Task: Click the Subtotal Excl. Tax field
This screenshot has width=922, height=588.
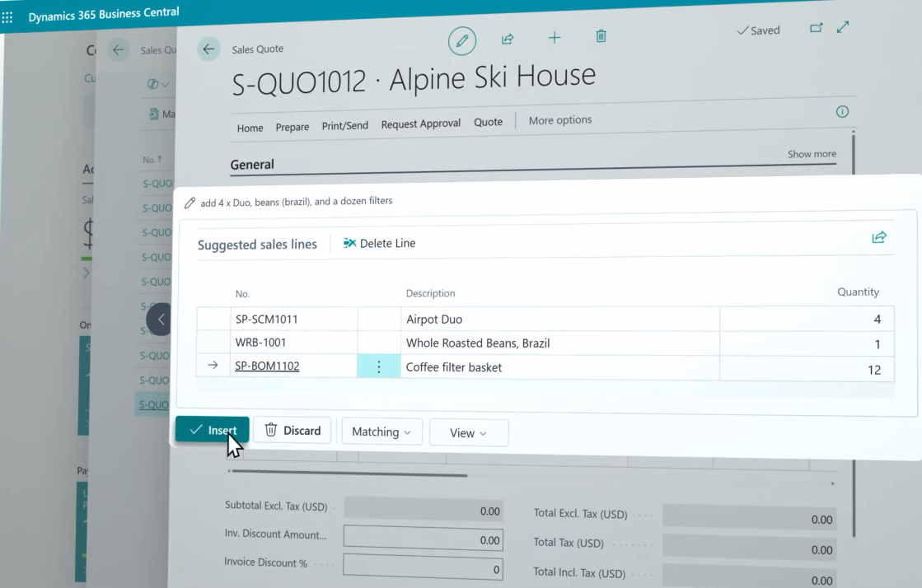Action: 423,510
